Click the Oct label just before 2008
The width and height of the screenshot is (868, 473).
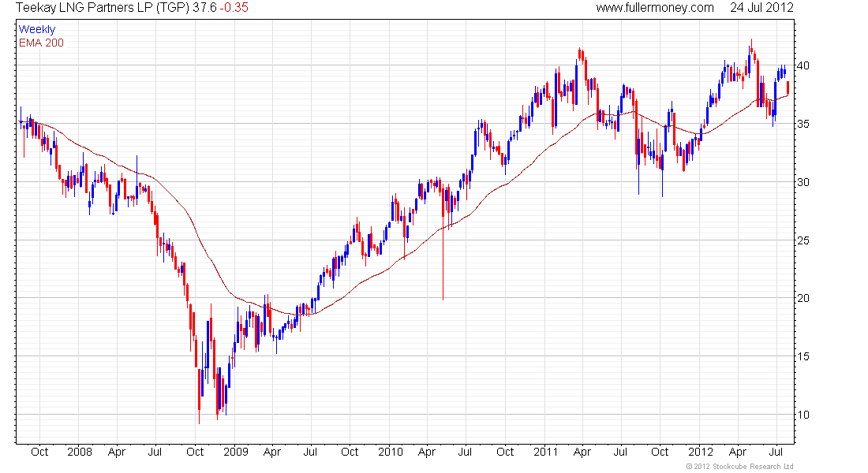(x=40, y=452)
